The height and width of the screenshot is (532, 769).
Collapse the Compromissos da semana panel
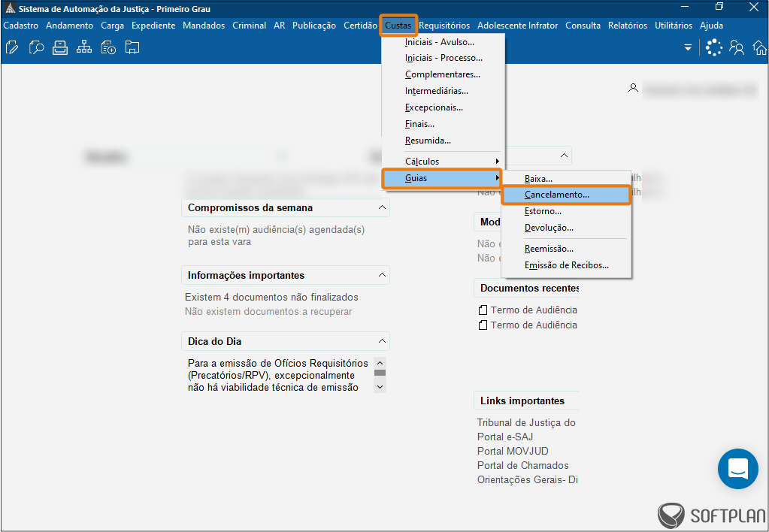(x=382, y=207)
